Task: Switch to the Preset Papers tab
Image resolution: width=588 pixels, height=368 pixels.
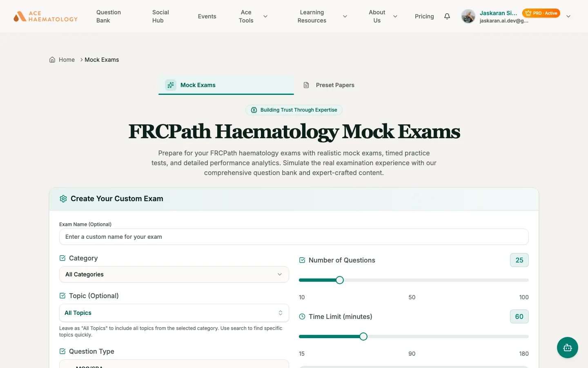Action: tap(362, 85)
